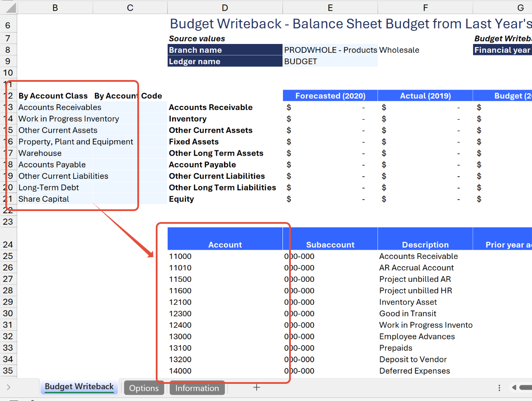The width and height of the screenshot is (532, 401).
Task: Select the Work in Progress Inventory class cell
Action: [55, 119]
